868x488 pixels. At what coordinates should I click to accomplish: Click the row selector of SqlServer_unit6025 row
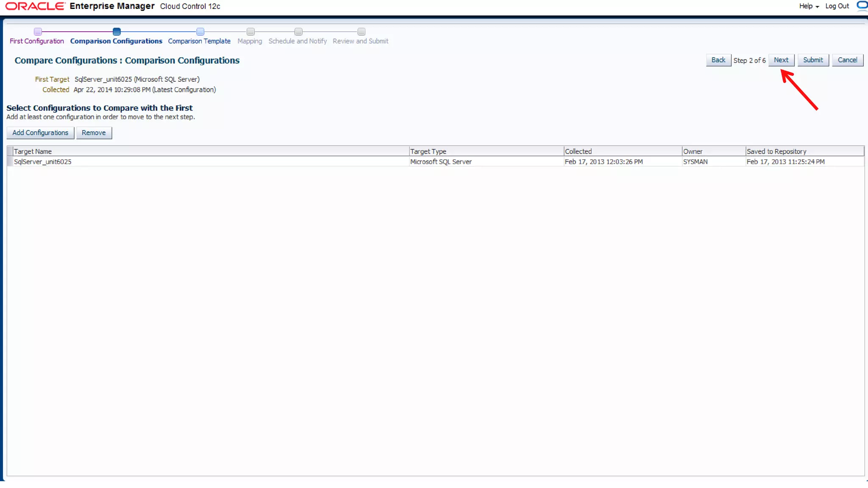[x=10, y=162]
